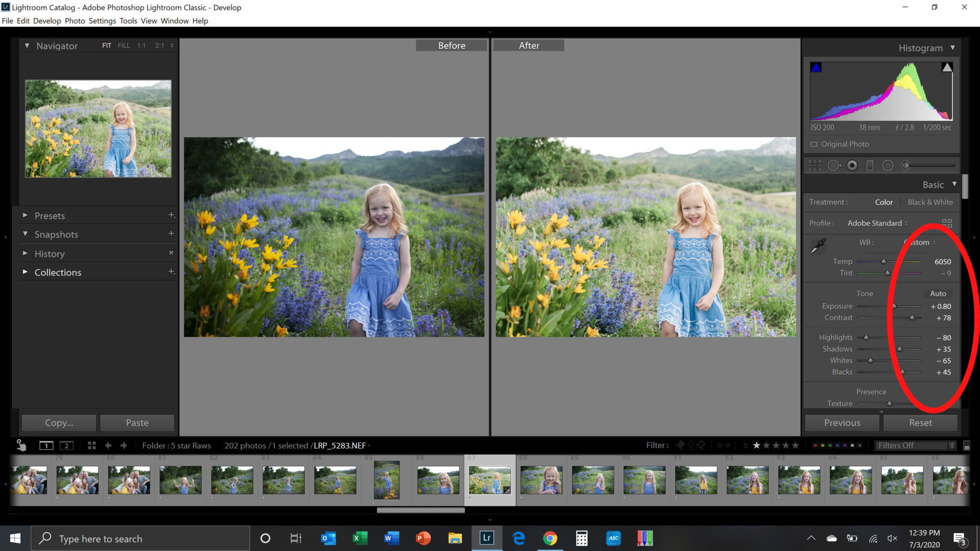Toggle the shadow clipping indicator in histogram
The width and height of the screenshot is (980, 551).
coord(816,67)
